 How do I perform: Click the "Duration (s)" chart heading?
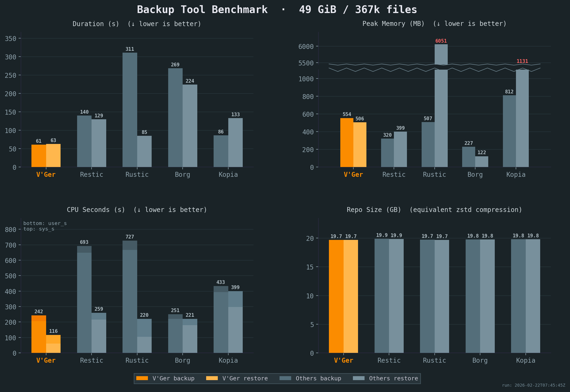tap(96, 24)
